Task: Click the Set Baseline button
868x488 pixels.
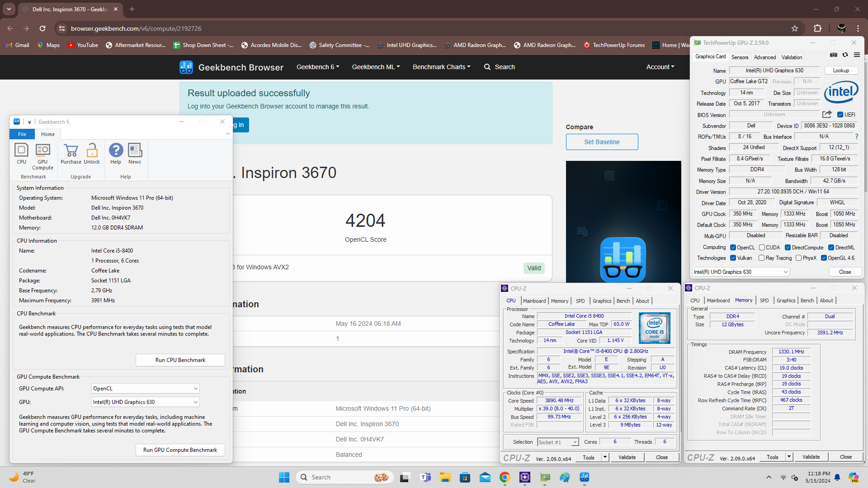Action: coord(602,142)
